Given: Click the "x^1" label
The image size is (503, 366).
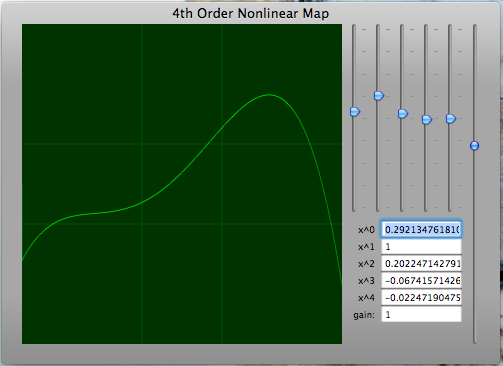Looking at the screenshot, I should (366, 247).
